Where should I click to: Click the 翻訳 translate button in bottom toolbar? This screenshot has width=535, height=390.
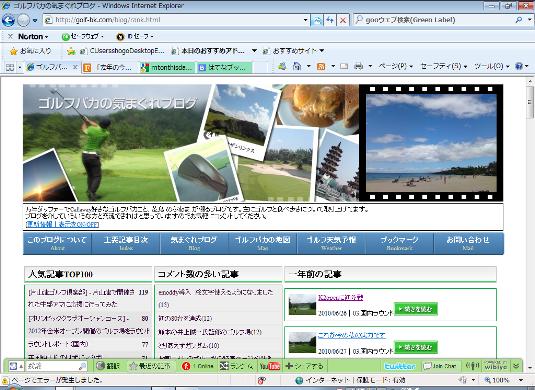[x=108, y=366]
